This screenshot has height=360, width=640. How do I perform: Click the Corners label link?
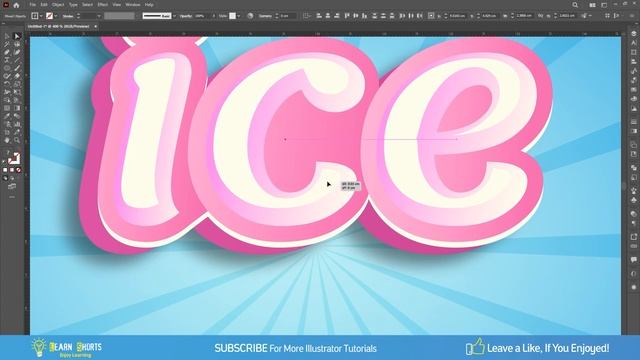click(265, 16)
